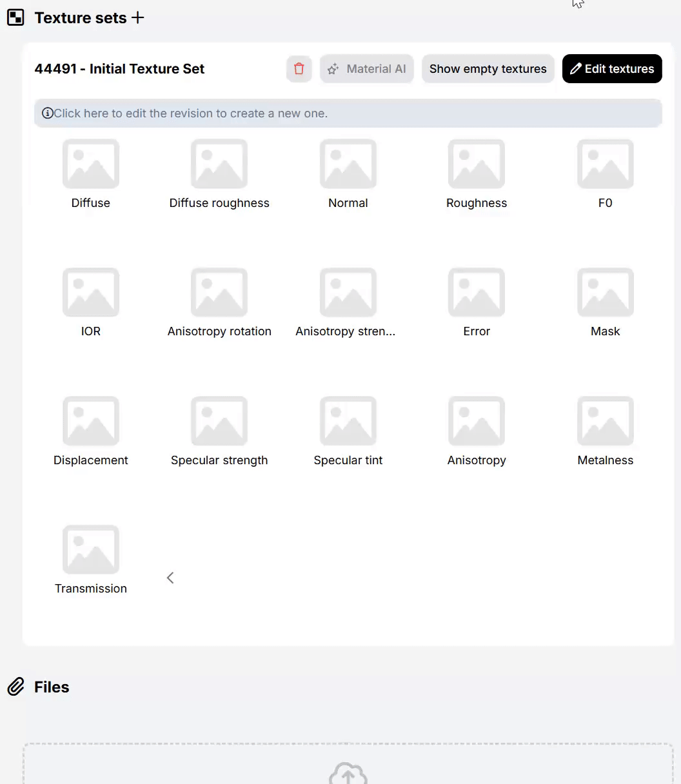
Task: Click the Mask texture image icon
Action: pos(605,292)
